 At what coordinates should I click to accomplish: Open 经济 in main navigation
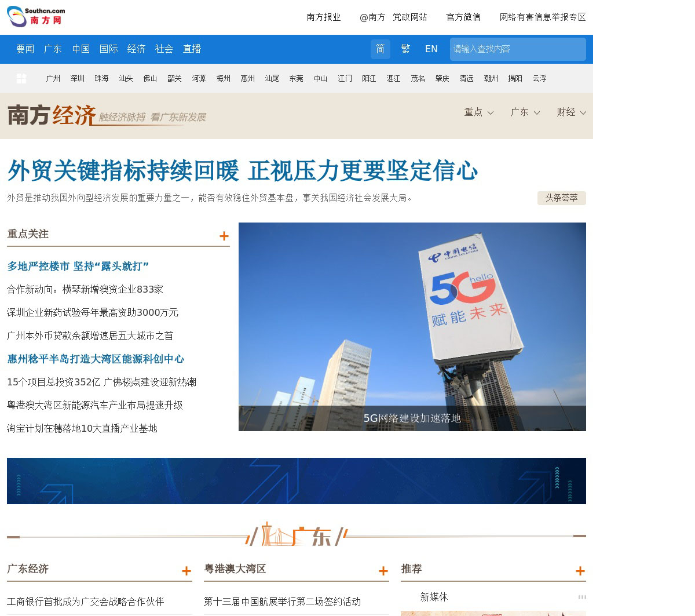[x=137, y=49]
